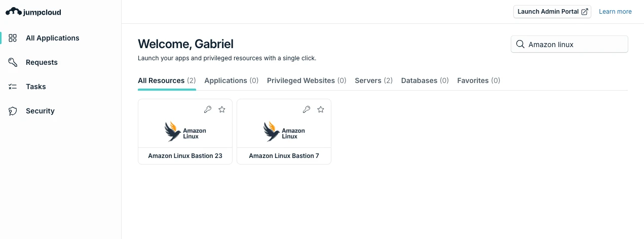
Task: Favorite Amazon Linux Bastion 23 with star
Action: click(x=222, y=109)
